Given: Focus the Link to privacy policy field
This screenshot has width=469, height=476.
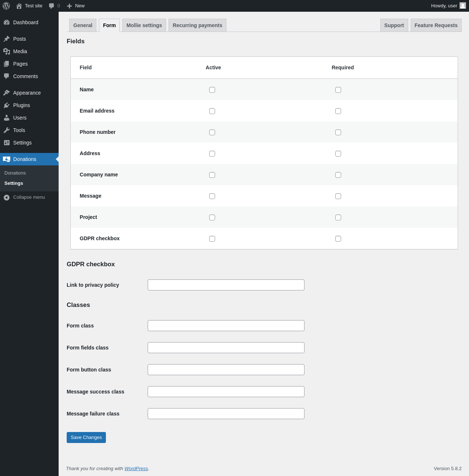Looking at the screenshot, I should click(x=226, y=285).
